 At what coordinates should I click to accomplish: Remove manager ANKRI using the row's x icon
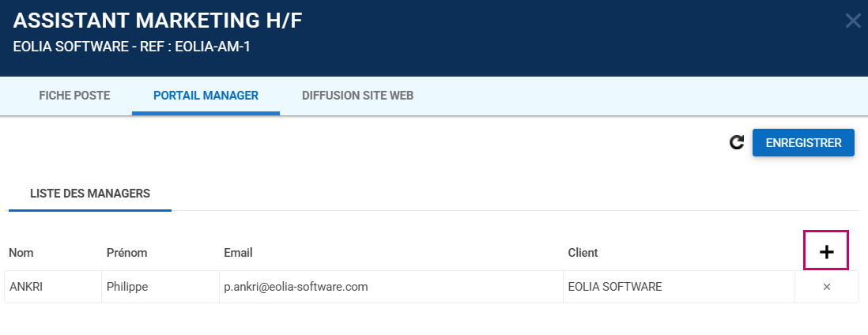(827, 287)
